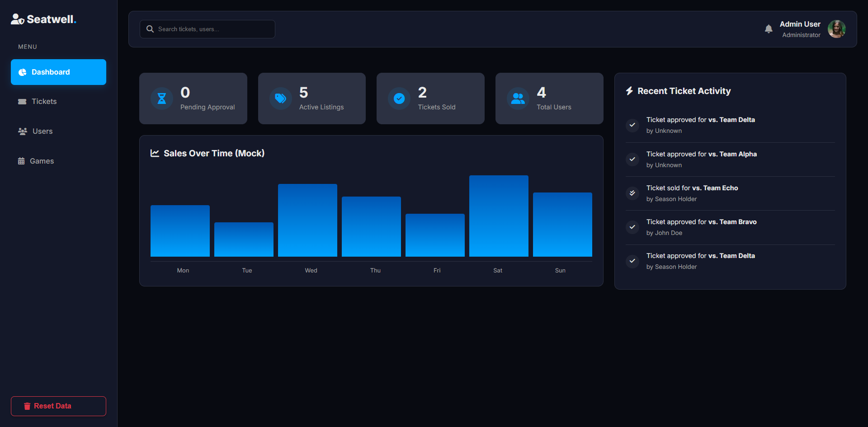Select the Sun bar in the chart
Viewport: 868px width, 427px height.
(x=562, y=225)
